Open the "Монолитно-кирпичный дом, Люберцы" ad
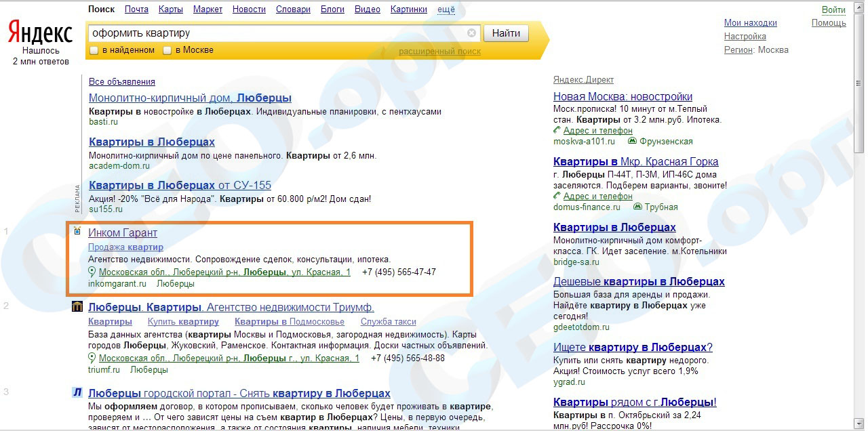 [190, 98]
